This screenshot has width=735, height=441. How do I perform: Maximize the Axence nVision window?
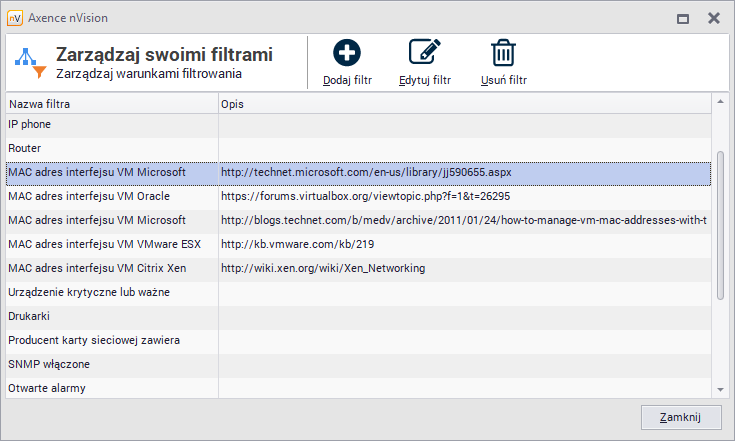(x=683, y=18)
